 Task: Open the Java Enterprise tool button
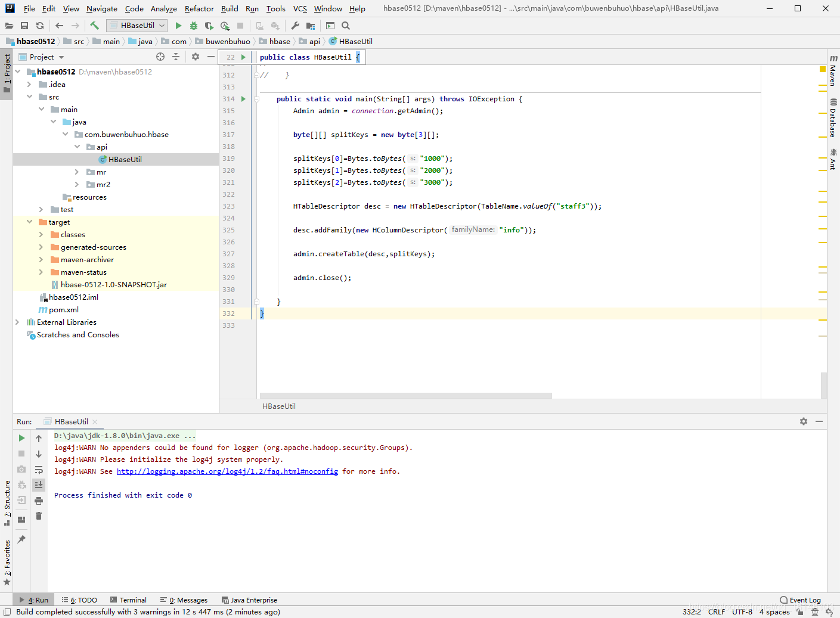coord(249,600)
